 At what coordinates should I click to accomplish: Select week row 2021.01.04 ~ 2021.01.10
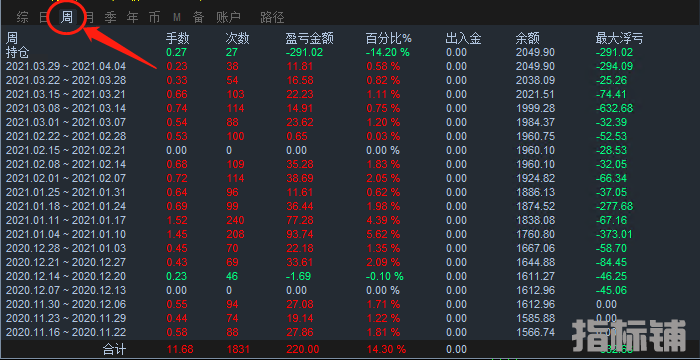[66, 234]
